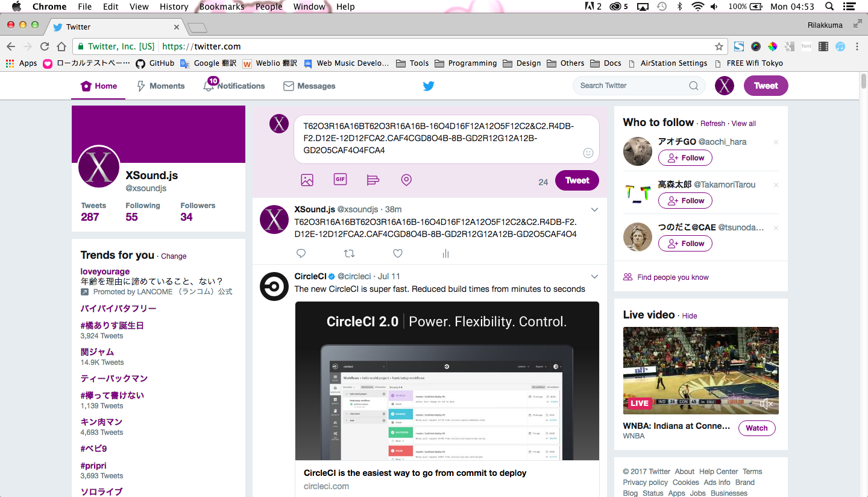The image size is (868, 497).
Task: View tweet activity for XSound.js tweet
Action: (x=445, y=253)
